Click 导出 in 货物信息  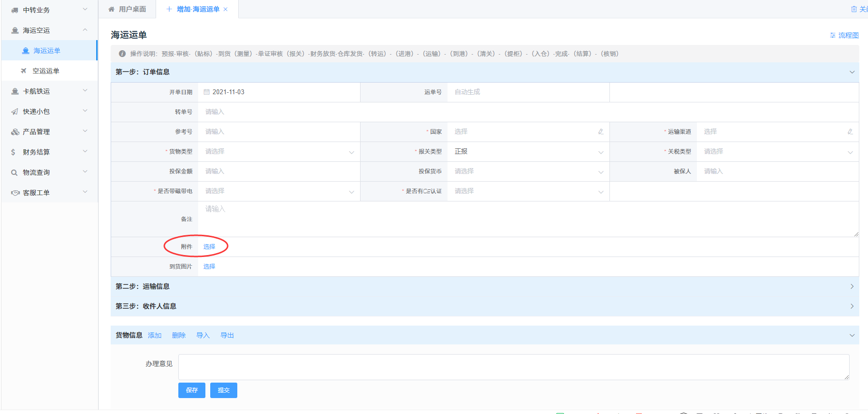tap(227, 335)
